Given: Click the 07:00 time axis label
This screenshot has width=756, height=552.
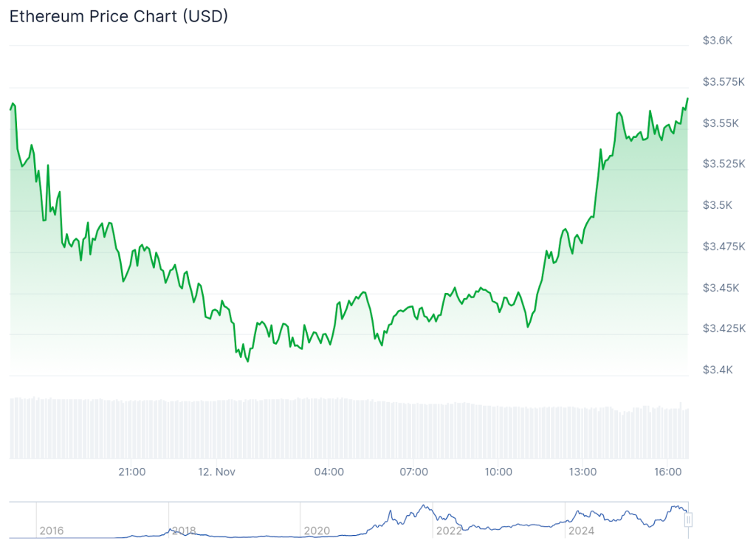Looking at the screenshot, I should point(413,472).
